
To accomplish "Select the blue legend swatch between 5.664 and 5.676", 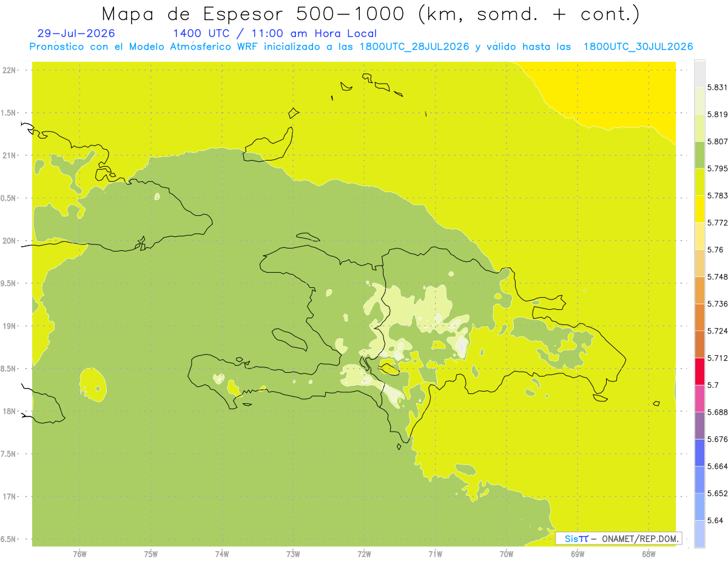I will 699,453.
